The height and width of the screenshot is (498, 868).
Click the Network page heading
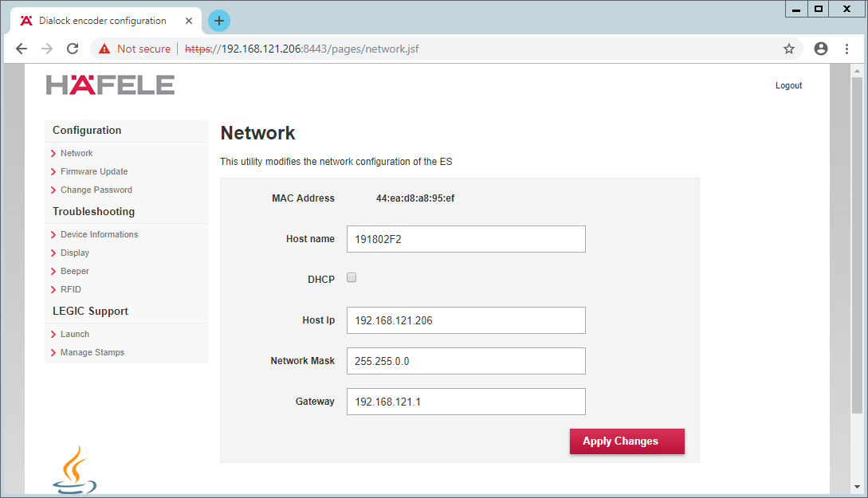258,133
